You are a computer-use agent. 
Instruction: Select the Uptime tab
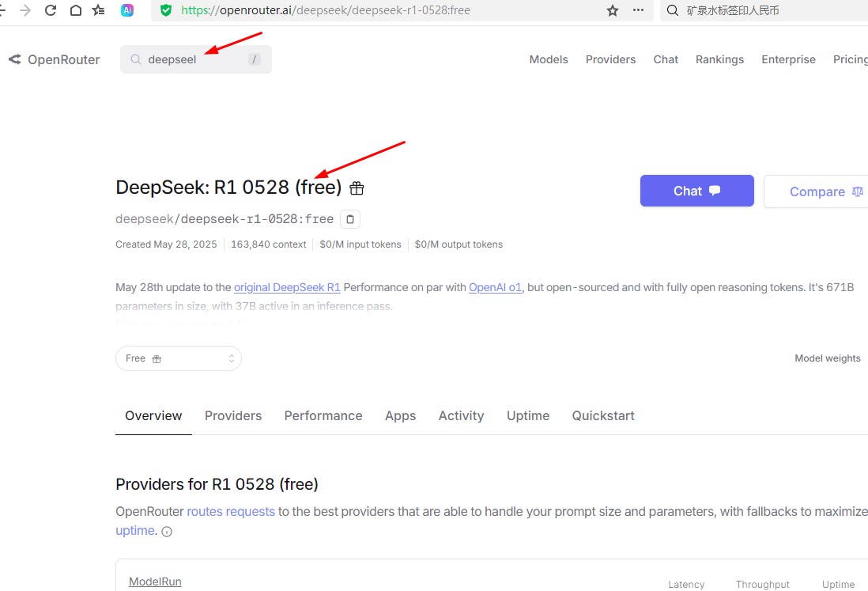tap(527, 415)
